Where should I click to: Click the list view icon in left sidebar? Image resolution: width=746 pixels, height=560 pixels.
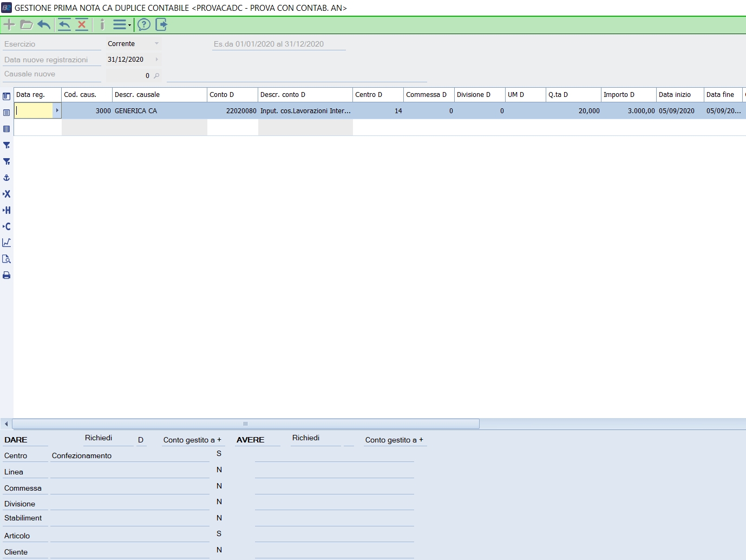(x=6, y=113)
